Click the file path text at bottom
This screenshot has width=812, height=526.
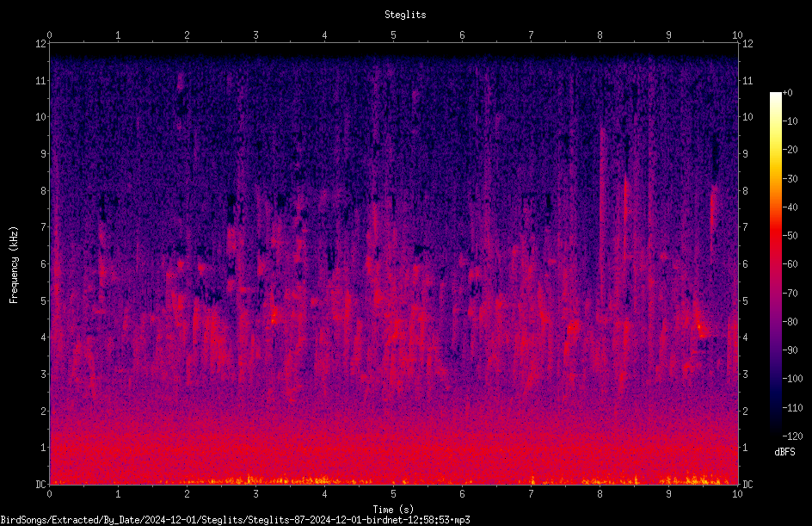235,520
